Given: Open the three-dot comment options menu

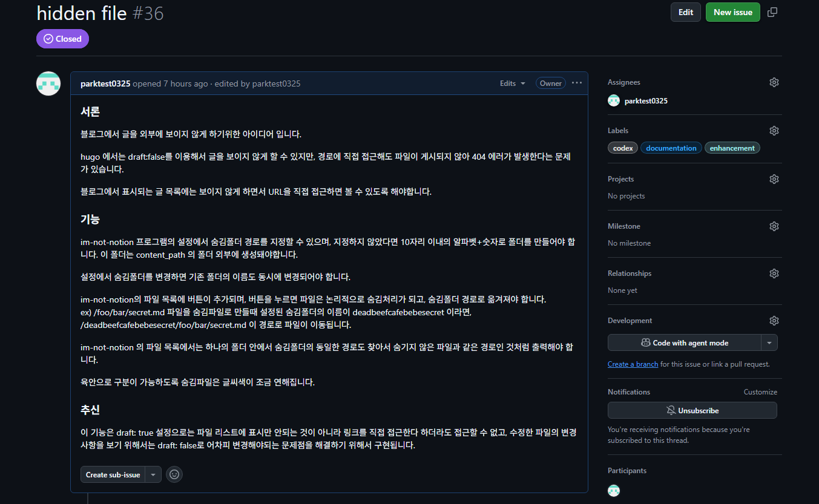Looking at the screenshot, I should [x=576, y=83].
